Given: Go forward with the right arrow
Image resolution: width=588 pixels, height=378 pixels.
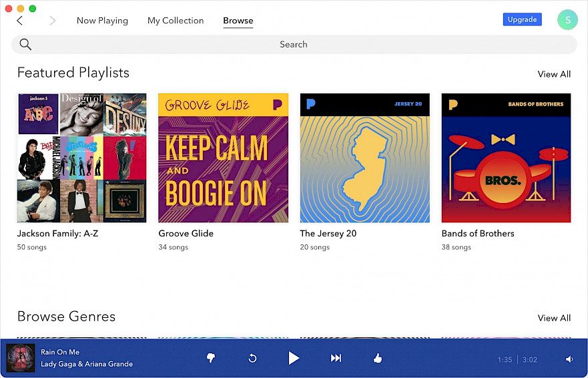Looking at the screenshot, I should coord(53,21).
